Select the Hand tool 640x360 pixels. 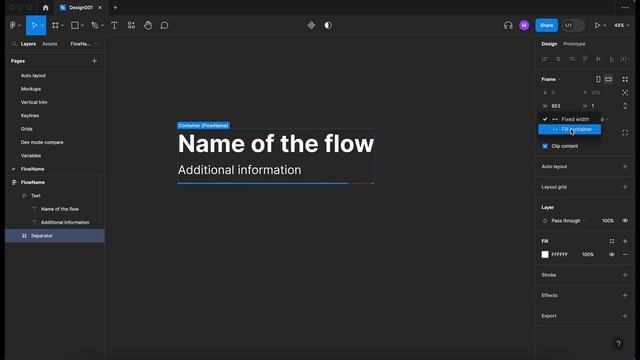point(148,25)
